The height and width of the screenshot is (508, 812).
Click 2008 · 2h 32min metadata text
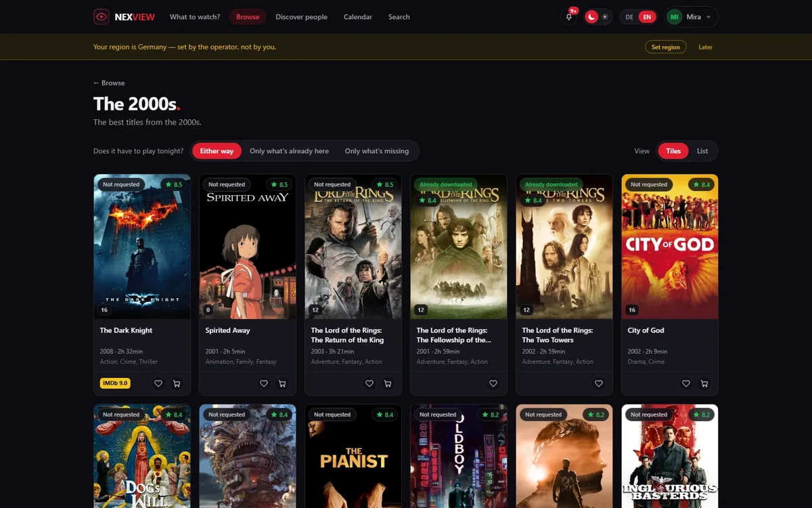click(x=120, y=352)
